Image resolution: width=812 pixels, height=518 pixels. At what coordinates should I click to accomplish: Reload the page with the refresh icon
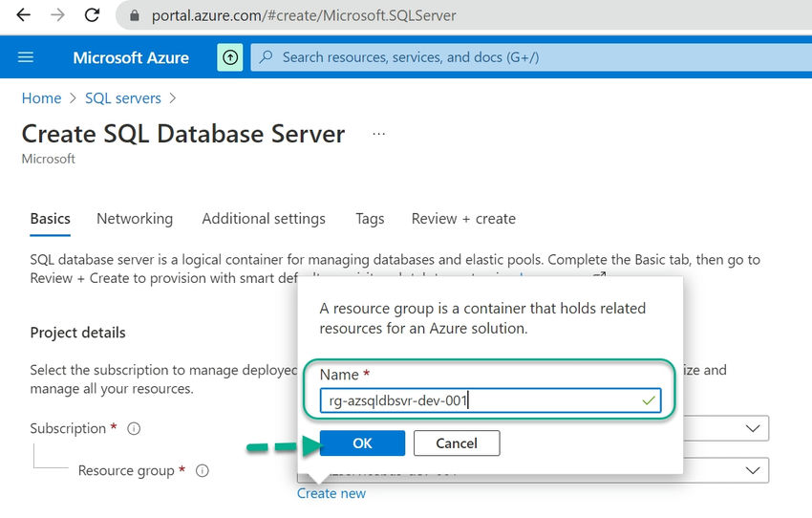tap(92, 15)
